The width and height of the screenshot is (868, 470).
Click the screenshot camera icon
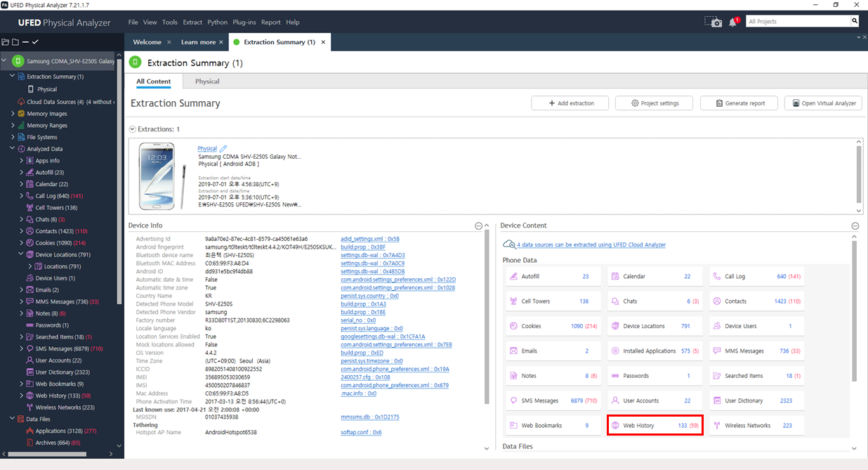[714, 22]
